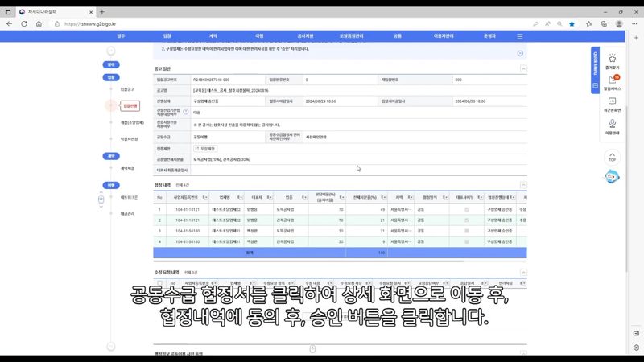Click the help icon beside 건설산업기본법 적용대상여부

(186, 112)
